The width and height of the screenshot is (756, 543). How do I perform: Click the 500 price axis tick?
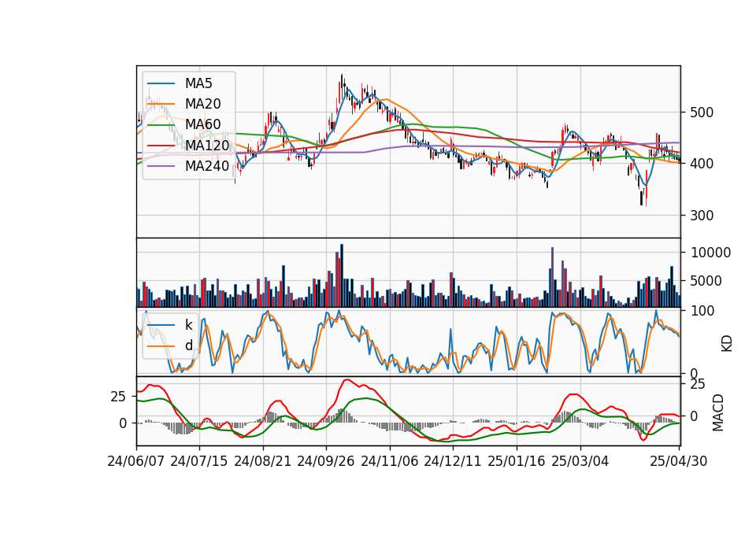tap(702, 113)
